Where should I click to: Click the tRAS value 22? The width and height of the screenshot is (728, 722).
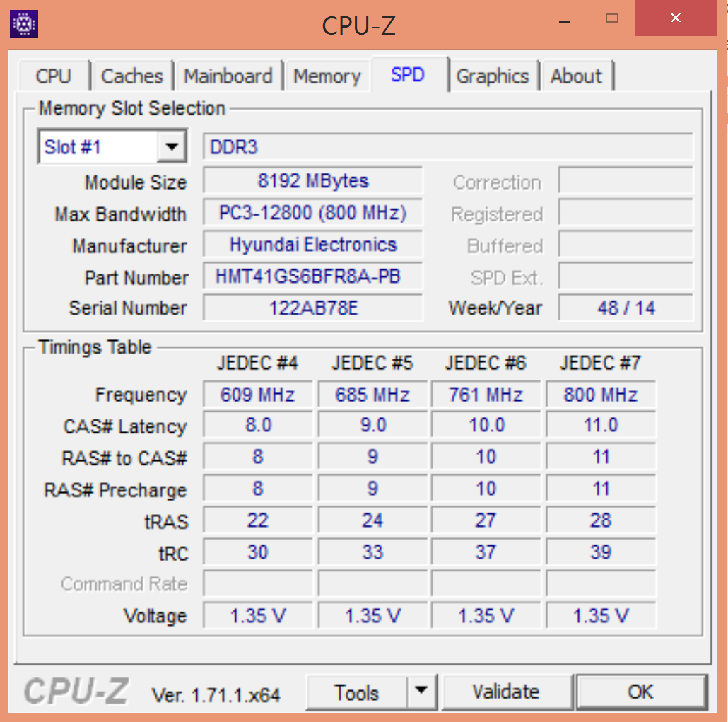tap(258, 520)
